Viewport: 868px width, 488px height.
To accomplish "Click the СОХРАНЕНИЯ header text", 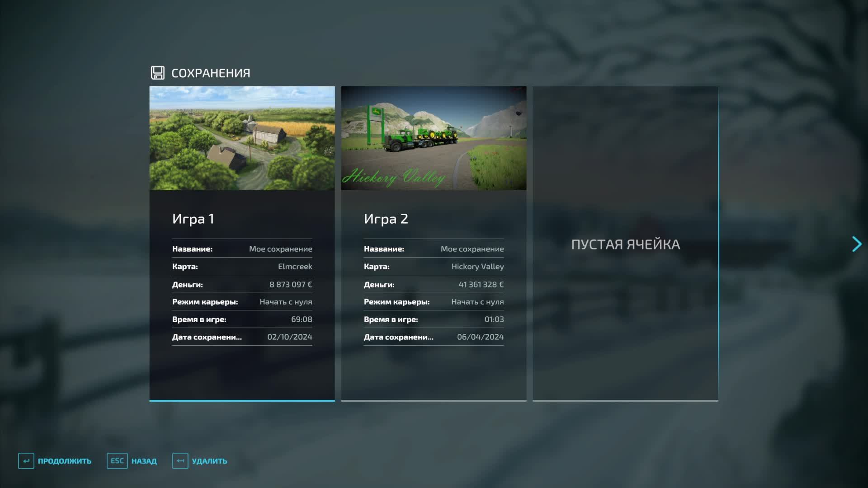I will [x=211, y=73].
